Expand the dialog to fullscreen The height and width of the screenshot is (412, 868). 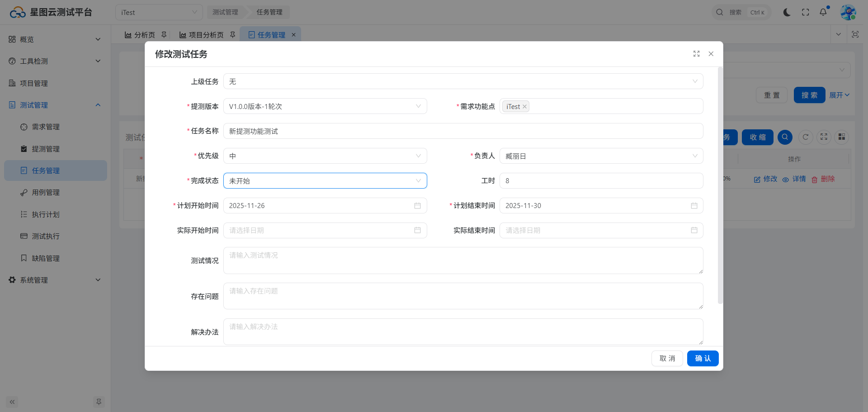click(x=696, y=54)
